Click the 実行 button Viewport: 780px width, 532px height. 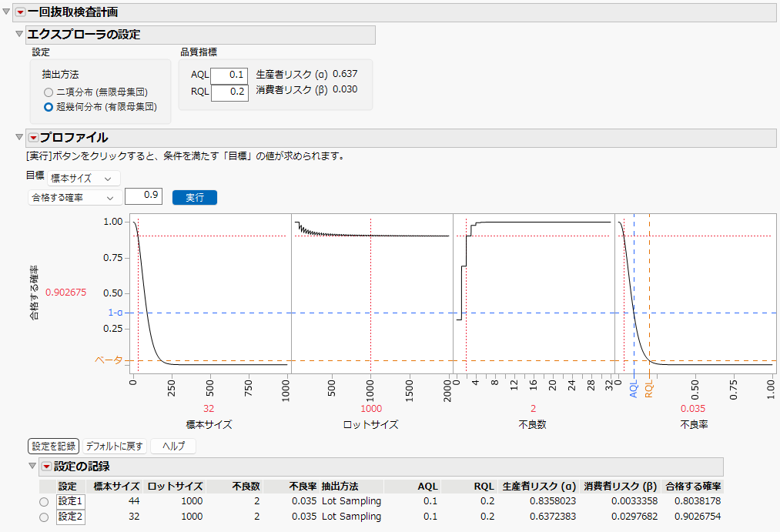pos(195,198)
